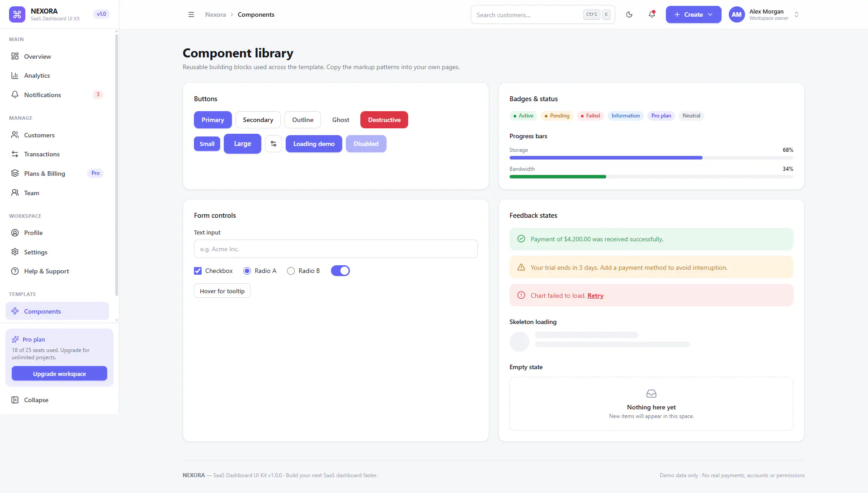Click the Loading demo button

(x=314, y=144)
